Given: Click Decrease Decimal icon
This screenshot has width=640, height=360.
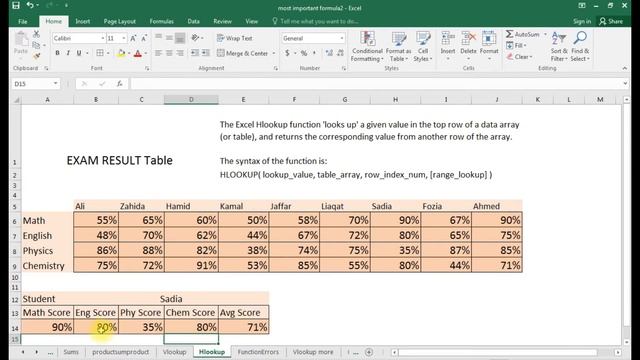Looking at the screenshot, I should (x=340, y=53).
